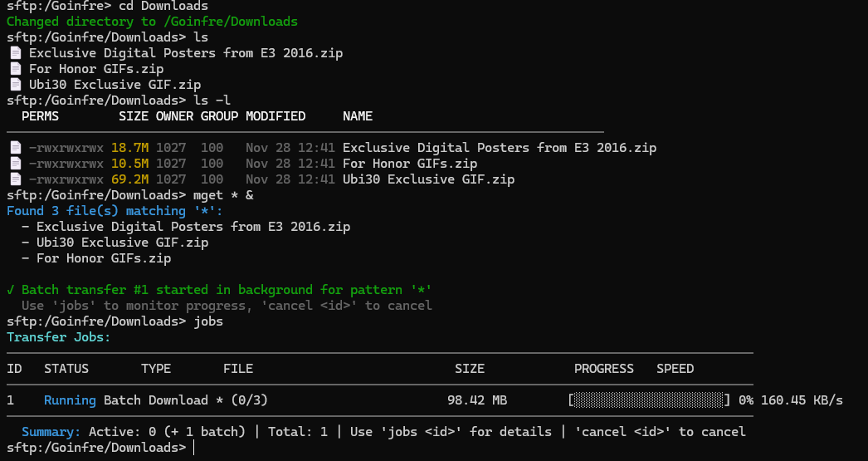Click the Transfer Jobs heading
Image resolution: width=868 pixels, height=461 pixels.
pyautogui.click(x=58, y=337)
